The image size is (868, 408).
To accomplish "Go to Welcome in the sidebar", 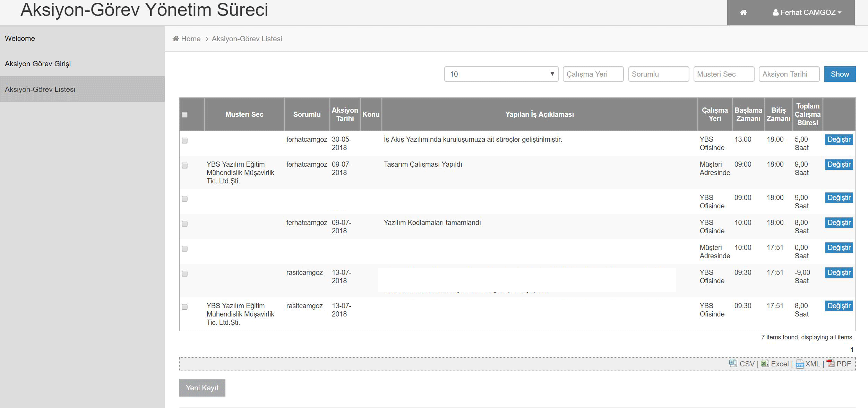I will tap(20, 38).
